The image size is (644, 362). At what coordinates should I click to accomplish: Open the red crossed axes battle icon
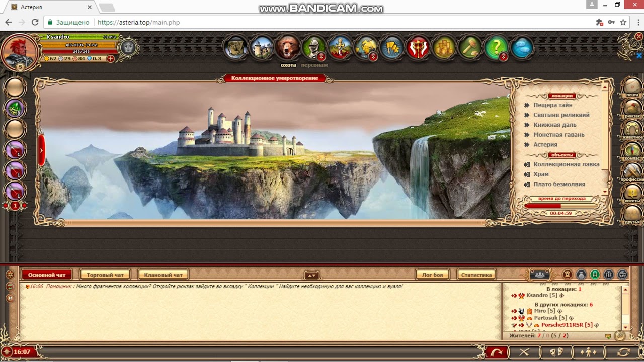pos(418,48)
